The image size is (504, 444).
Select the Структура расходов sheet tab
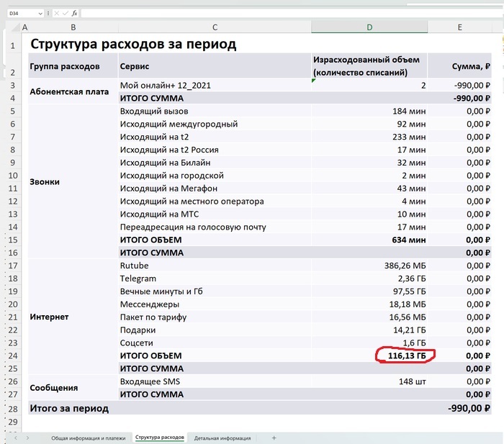[160, 438]
